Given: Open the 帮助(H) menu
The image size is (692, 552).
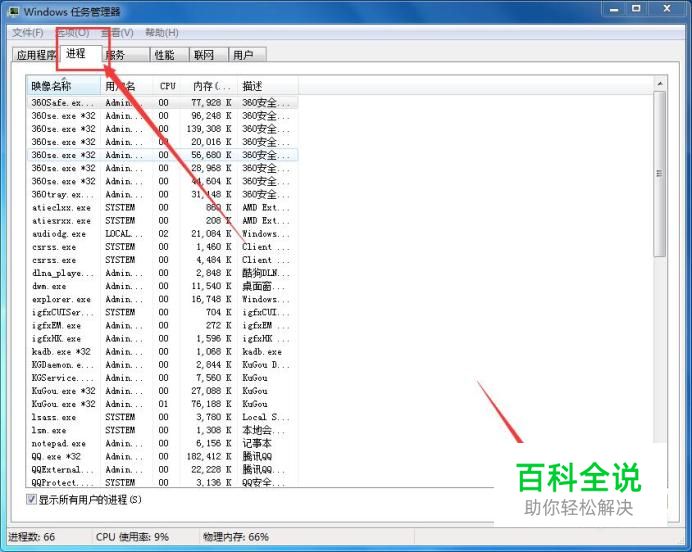Looking at the screenshot, I should pos(162,33).
